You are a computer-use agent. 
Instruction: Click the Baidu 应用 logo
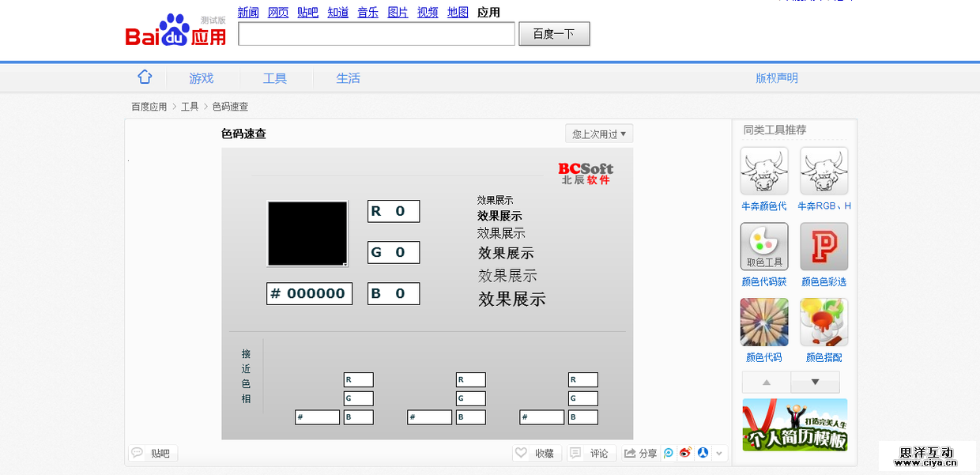[x=174, y=30]
